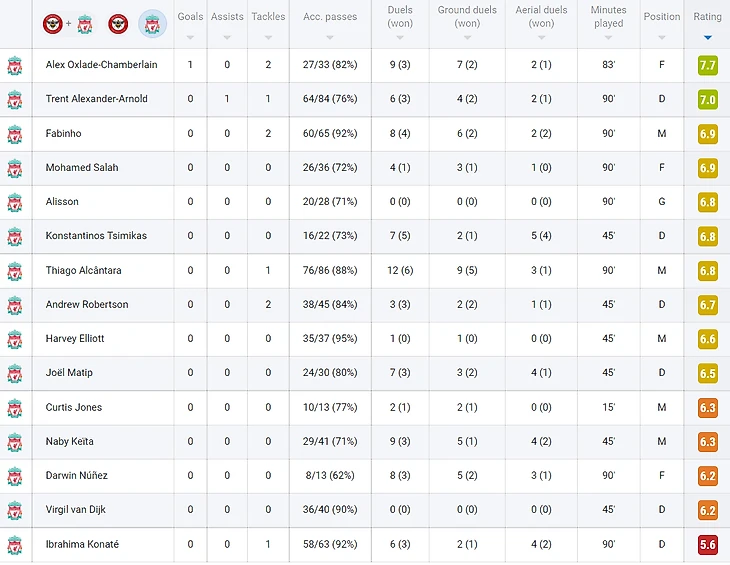Click Liverpool crest beside Harvey Elliott
This screenshot has width=730, height=565.
[14, 339]
